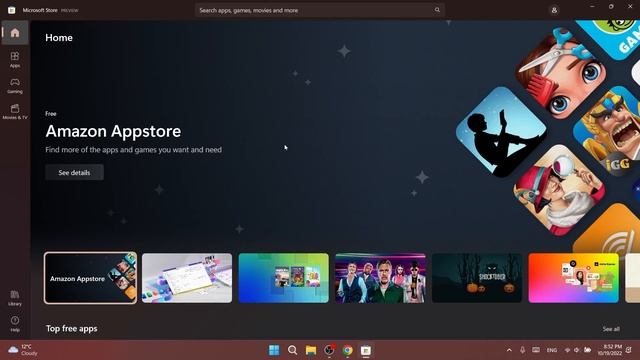Click the Kindle reading silhouette app tile
This screenshot has width=640, height=360.
tap(501, 132)
